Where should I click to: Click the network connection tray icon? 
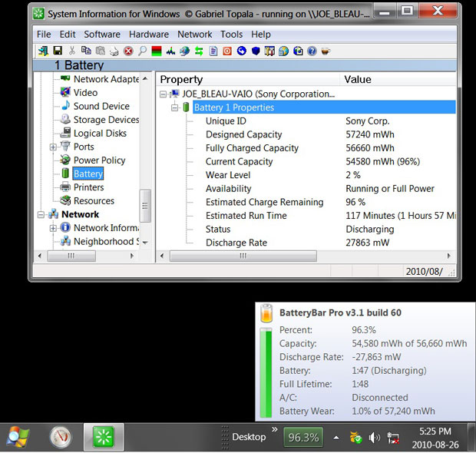(393, 438)
